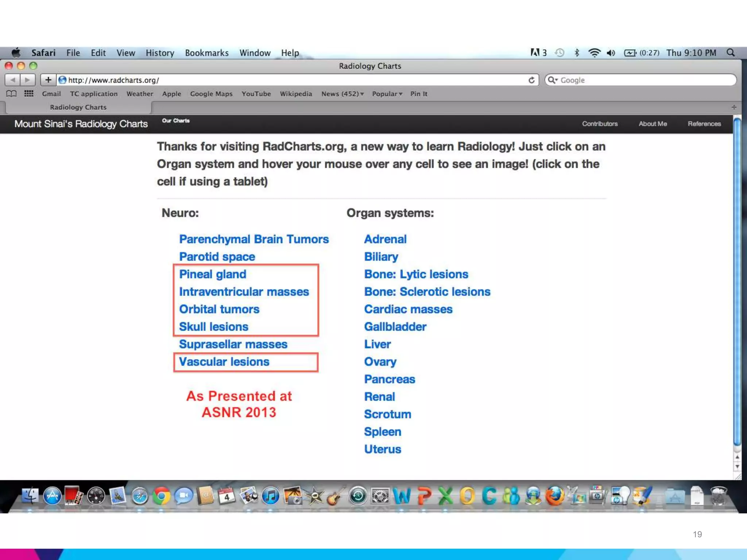Expand the Popular bookmarks dropdown
The width and height of the screenshot is (747, 560).
tap(387, 94)
